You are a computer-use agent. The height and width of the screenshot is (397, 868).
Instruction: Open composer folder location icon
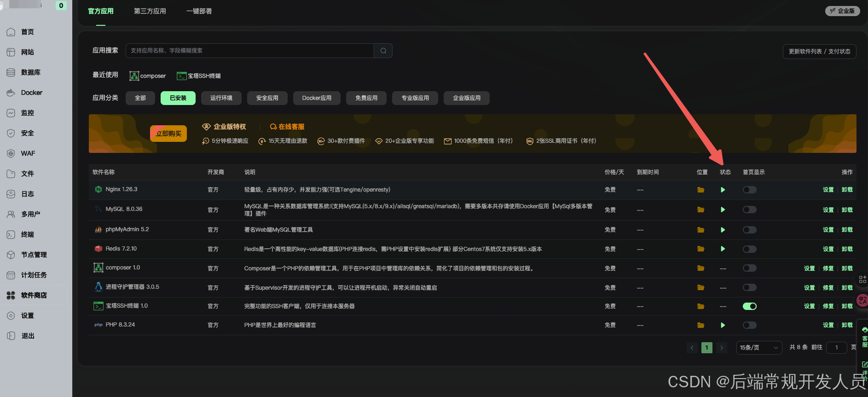700,268
